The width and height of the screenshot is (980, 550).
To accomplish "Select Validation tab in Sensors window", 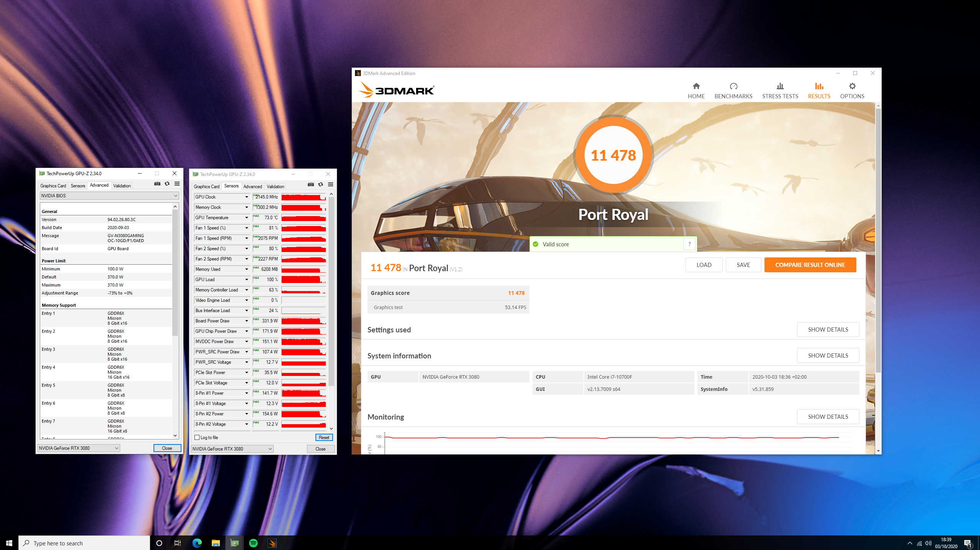I will tap(276, 186).
